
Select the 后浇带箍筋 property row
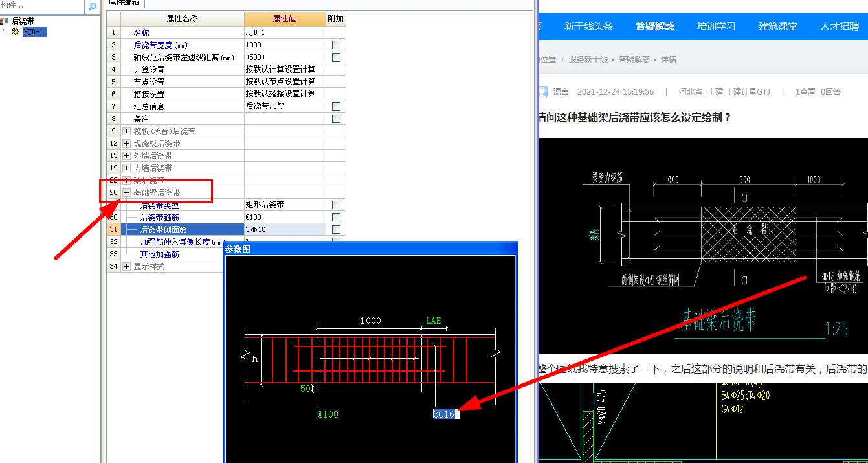159,218
